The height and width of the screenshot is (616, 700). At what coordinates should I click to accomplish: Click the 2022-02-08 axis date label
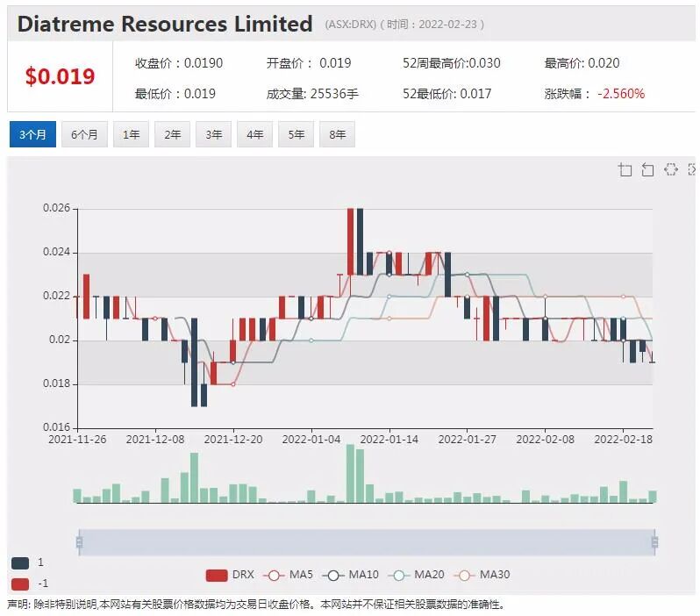click(x=545, y=440)
